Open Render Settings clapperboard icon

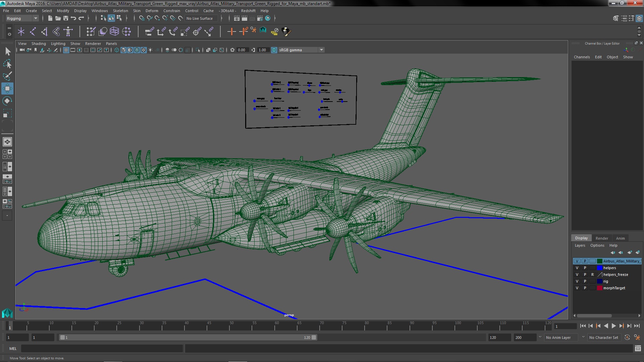260,18
